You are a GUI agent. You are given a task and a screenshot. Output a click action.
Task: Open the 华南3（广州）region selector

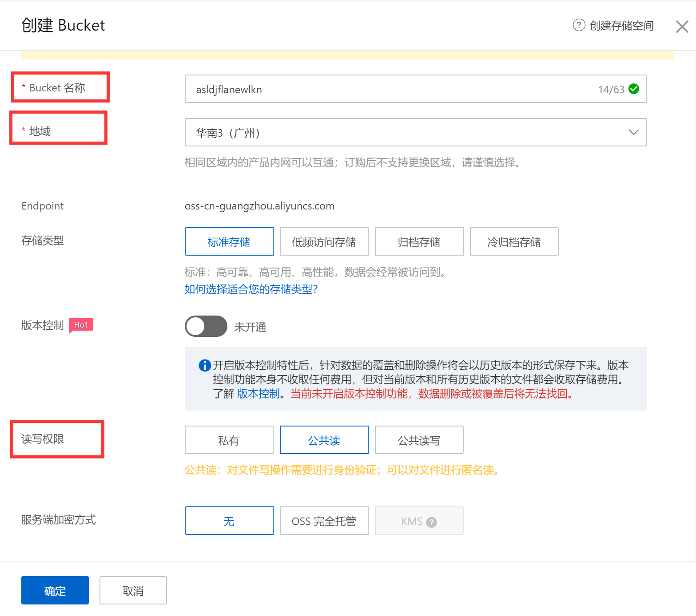pyautogui.click(x=400, y=132)
